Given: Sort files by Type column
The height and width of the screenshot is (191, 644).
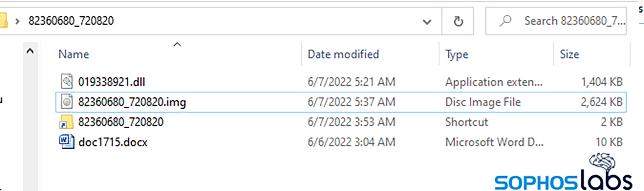Looking at the screenshot, I should coord(457,54).
